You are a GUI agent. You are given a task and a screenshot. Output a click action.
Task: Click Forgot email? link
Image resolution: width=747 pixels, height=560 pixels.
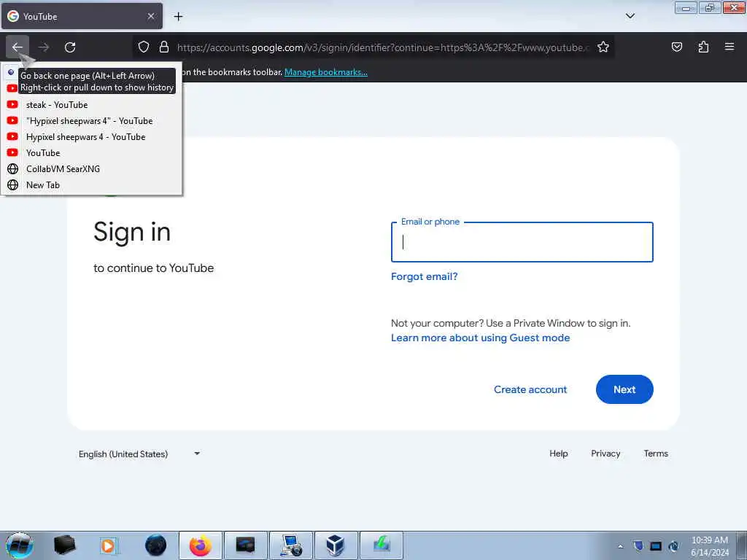click(x=424, y=276)
